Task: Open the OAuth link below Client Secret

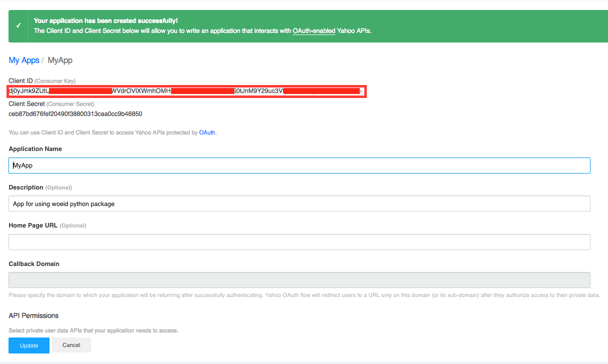Action: coord(207,132)
